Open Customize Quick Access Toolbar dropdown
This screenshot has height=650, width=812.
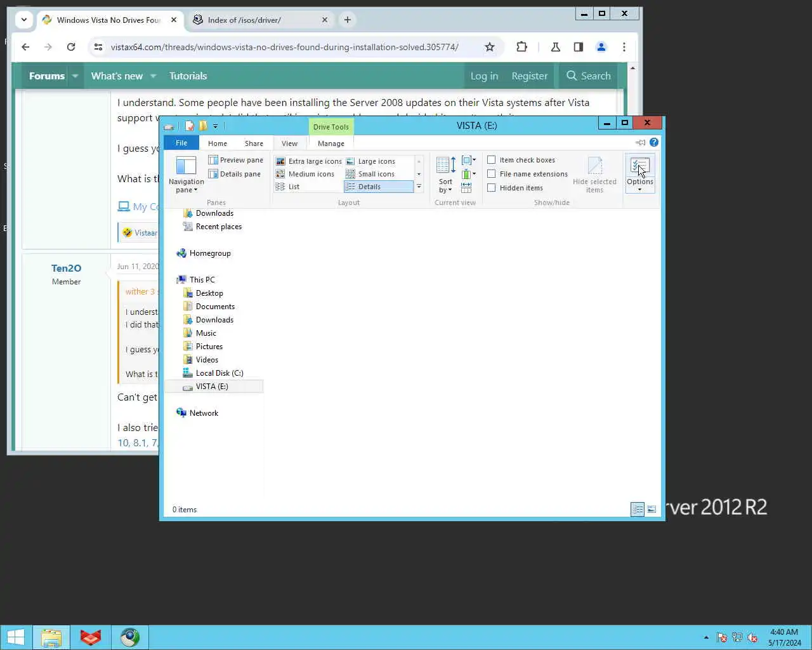pyautogui.click(x=215, y=126)
